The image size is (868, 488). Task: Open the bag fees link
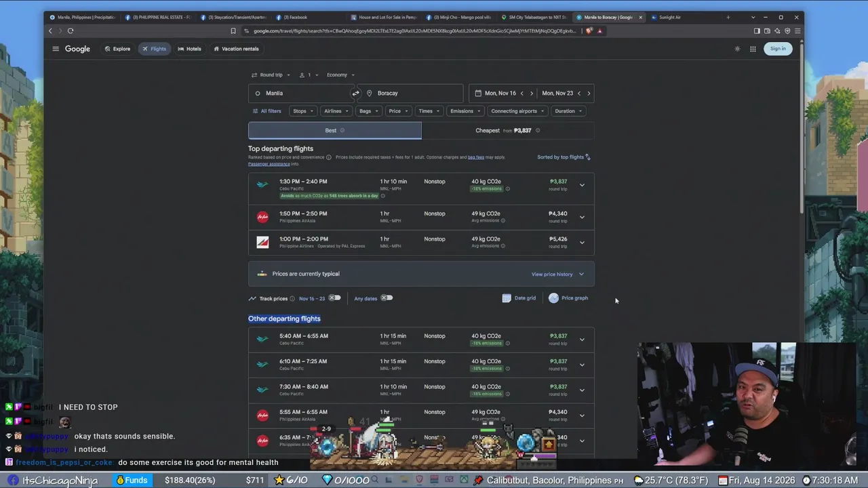coord(476,157)
